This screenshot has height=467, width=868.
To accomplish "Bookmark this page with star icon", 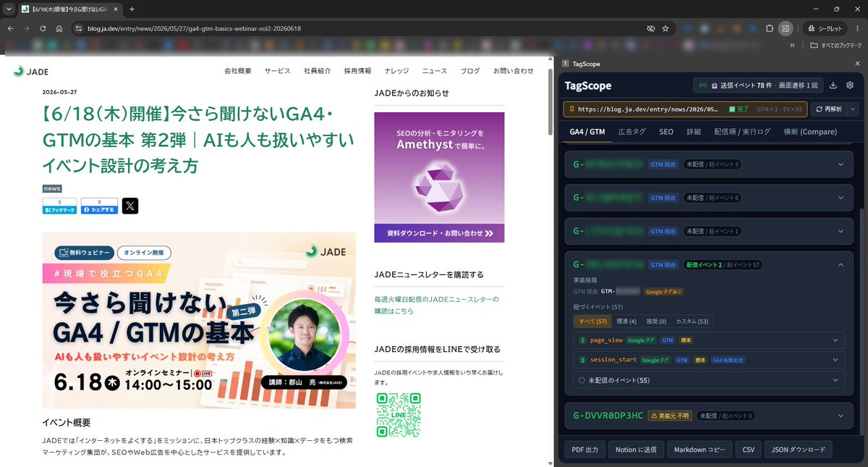I will [665, 28].
